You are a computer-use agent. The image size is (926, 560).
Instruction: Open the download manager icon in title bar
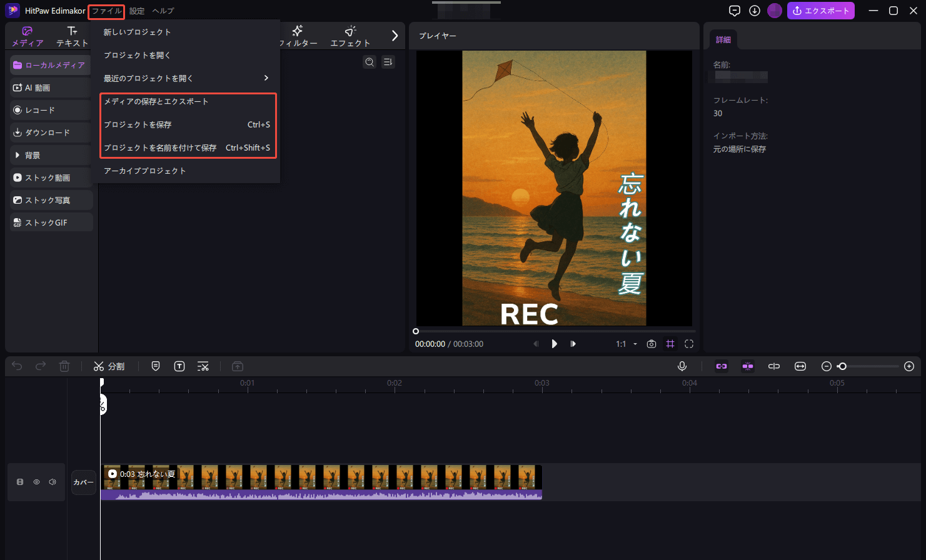click(755, 11)
